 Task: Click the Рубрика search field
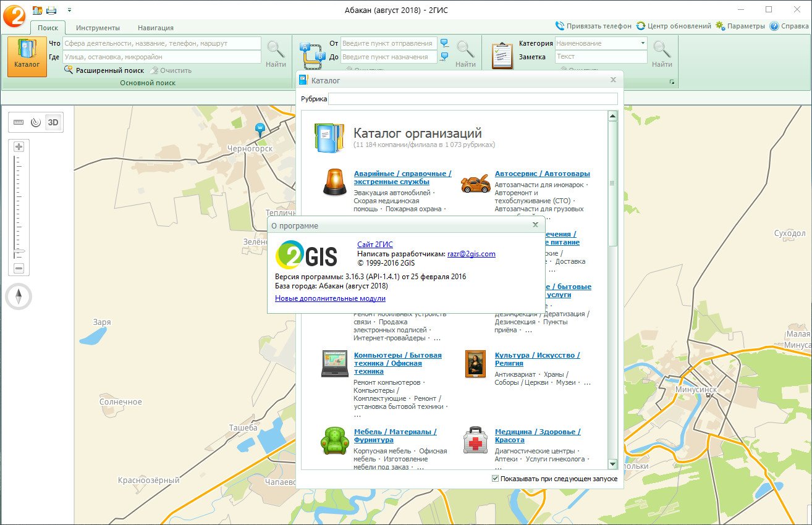pyautogui.click(x=473, y=99)
